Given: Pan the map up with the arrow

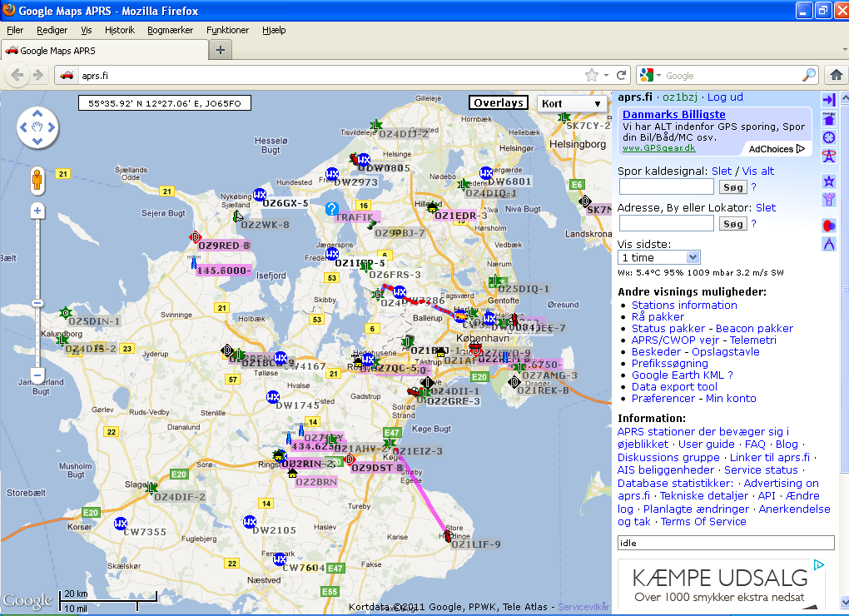Looking at the screenshot, I should 37,114.
